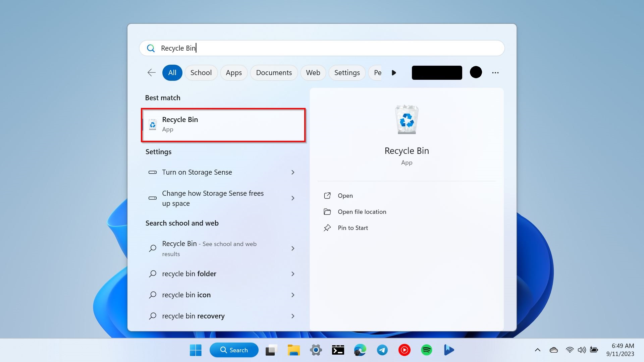Screen dimensions: 644x362
Task: Click the YouTube Music icon in taskbar
Action: coord(404,350)
